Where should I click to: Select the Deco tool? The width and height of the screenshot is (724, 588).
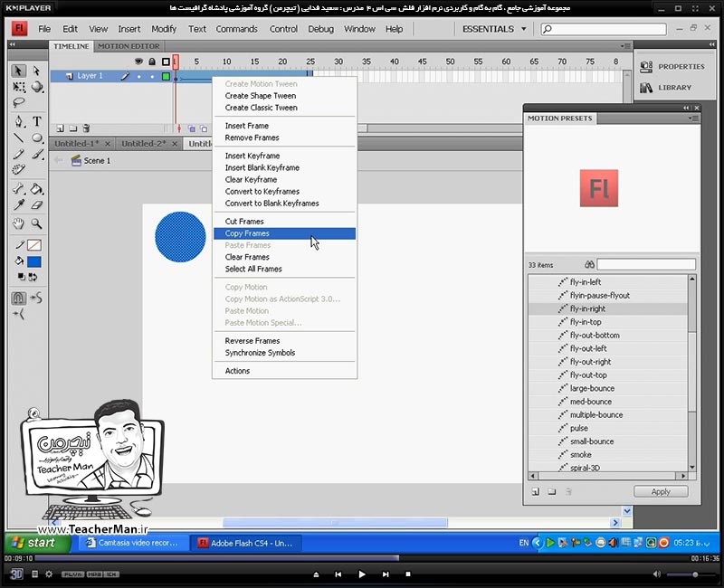point(18,169)
